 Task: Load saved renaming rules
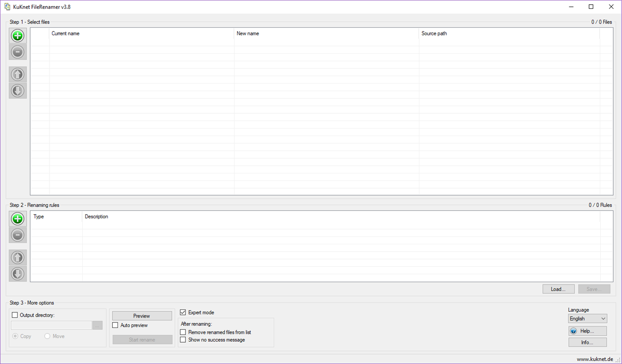click(x=558, y=289)
